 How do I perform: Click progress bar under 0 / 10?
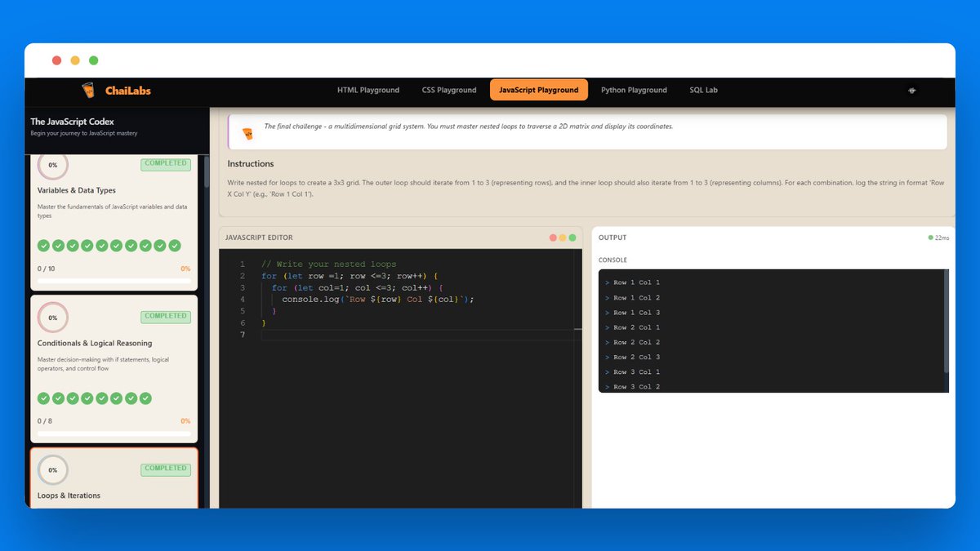pyautogui.click(x=114, y=280)
